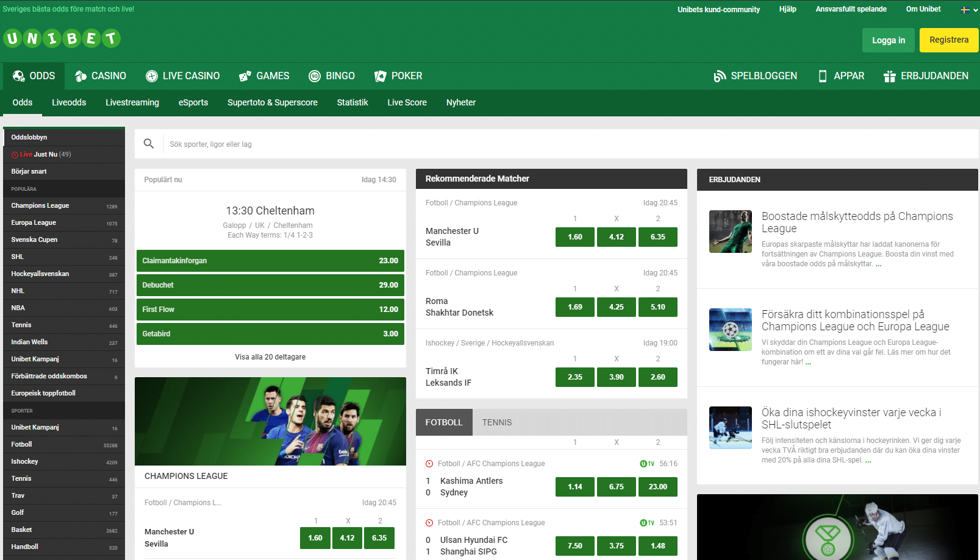Click the Erbjudanden gift icon
This screenshot has width=980, height=560.
(890, 76)
